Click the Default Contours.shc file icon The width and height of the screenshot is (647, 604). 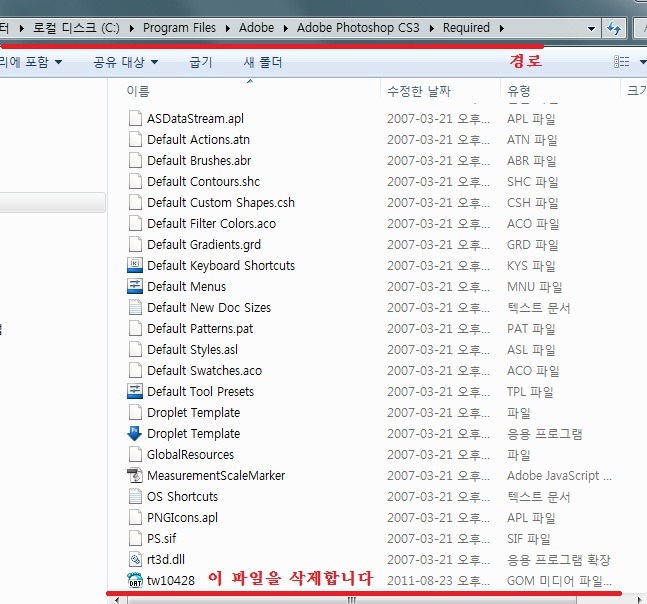[135, 182]
